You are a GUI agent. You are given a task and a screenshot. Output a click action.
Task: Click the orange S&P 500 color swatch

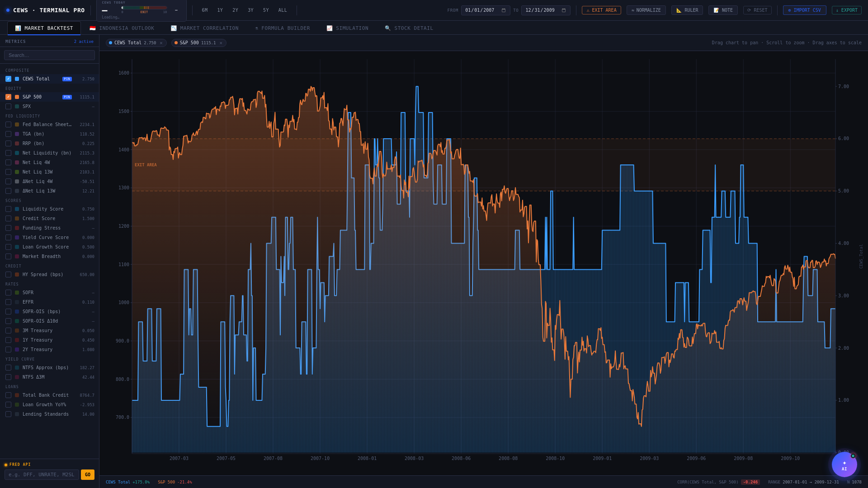coord(17,97)
